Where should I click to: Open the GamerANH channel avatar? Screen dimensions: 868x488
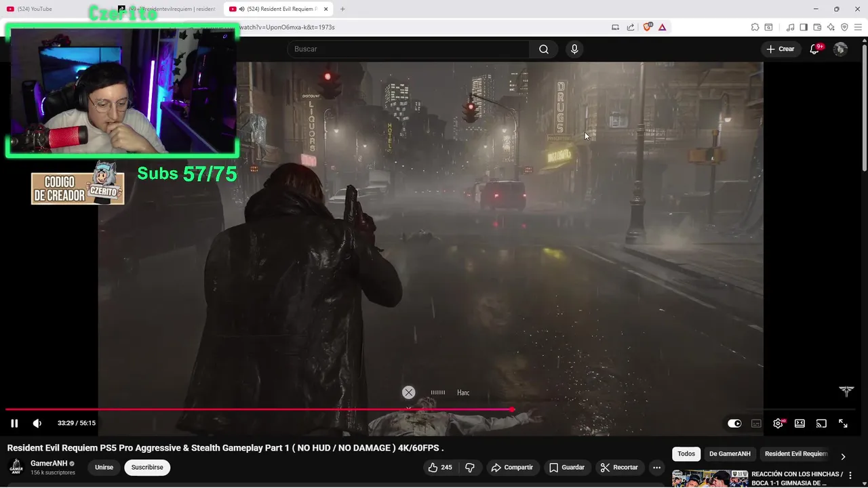[x=16, y=467]
